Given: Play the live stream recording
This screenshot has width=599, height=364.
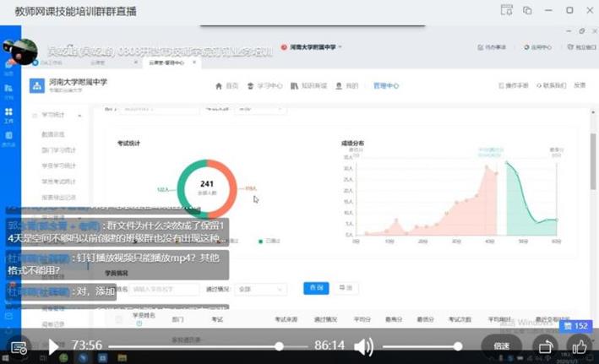Looking at the screenshot, I should coord(53,346).
